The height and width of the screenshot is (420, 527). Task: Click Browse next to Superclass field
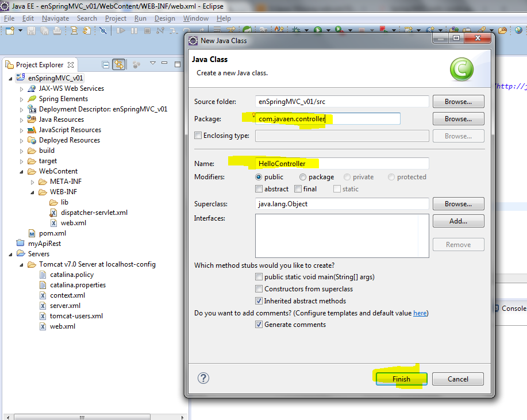point(459,204)
